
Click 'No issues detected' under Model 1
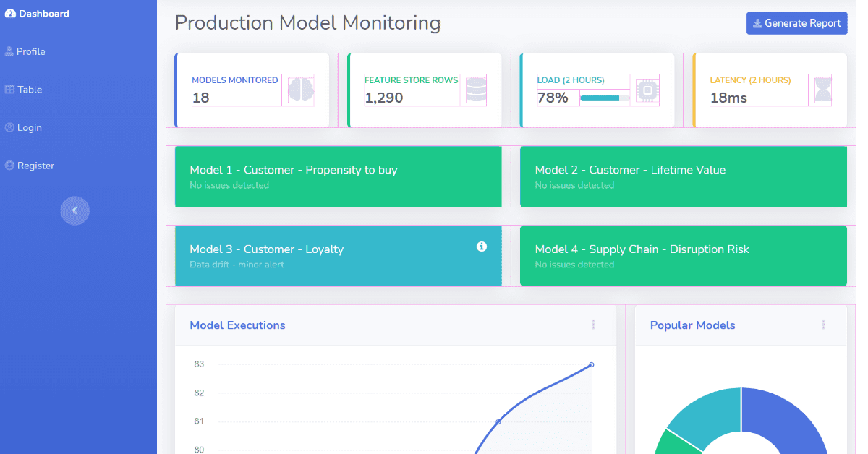(229, 185)
